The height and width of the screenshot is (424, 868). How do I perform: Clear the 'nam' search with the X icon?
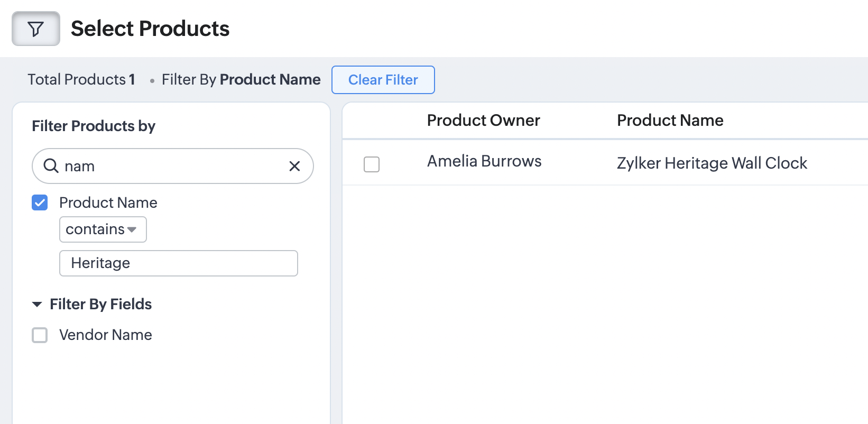[x=294, y=166]
